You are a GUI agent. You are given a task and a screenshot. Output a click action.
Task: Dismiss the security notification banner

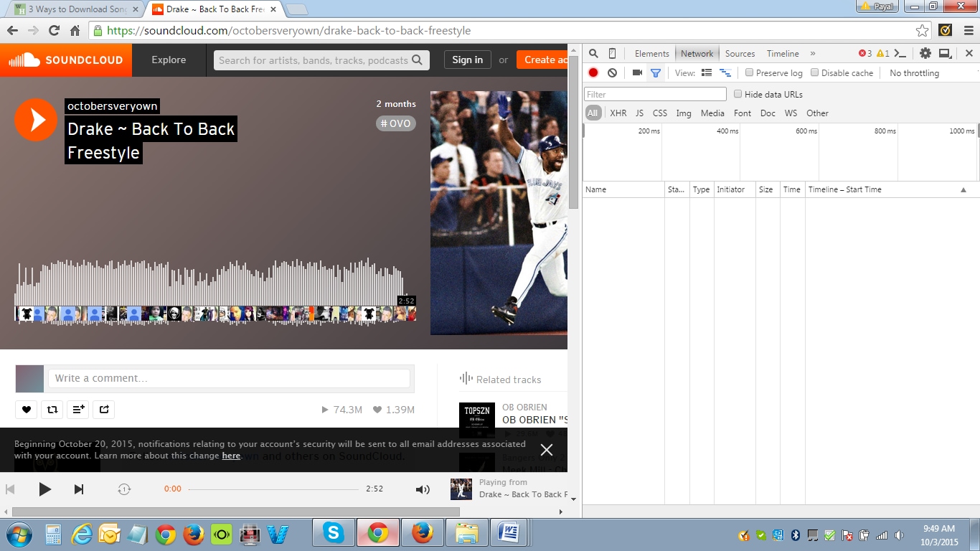(547, 450)
